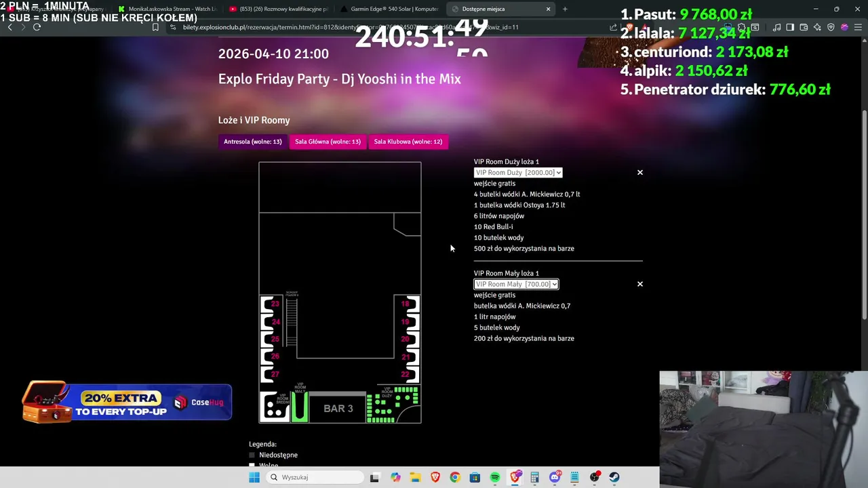This screenshot has width=868, height=488.
Task: Click the share page icon
Action: (613, 27)
